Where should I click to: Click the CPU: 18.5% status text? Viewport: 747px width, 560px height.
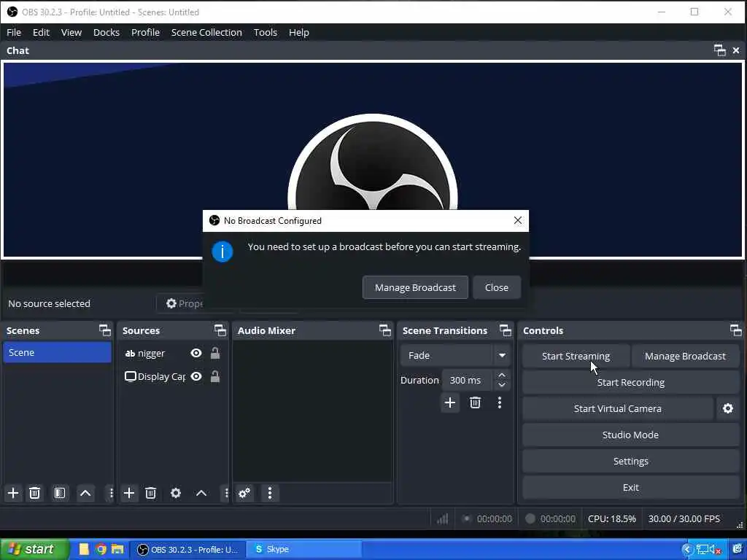[612, 518]
